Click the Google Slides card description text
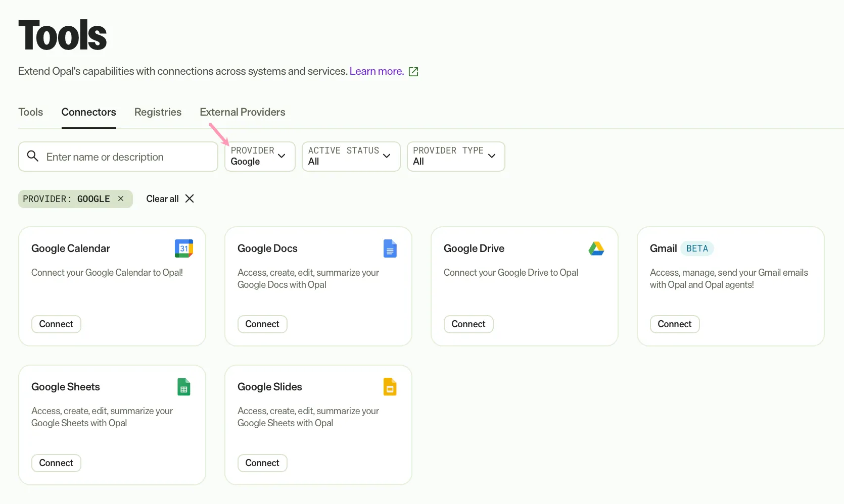 click(x=308, y=417)
